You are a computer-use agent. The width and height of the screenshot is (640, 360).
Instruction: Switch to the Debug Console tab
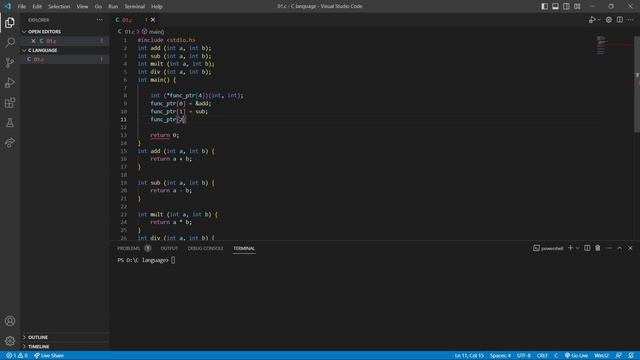pyautogui.click(x=205, y=248)
